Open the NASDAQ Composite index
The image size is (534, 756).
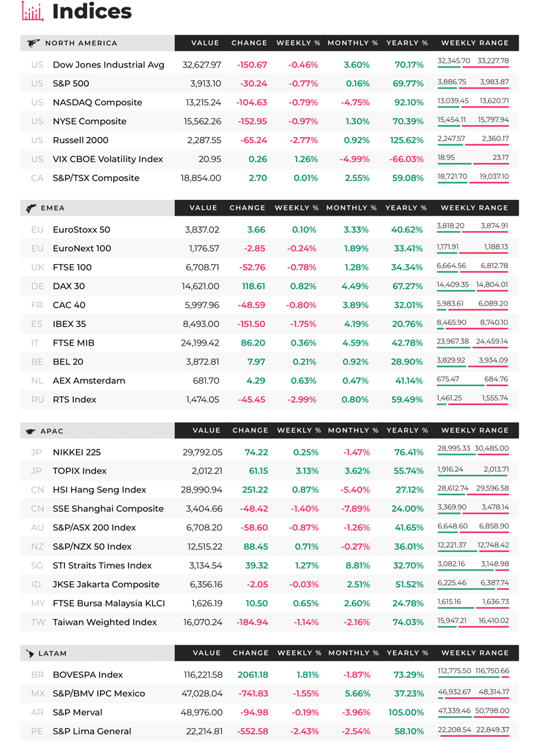click(x=97, y=102)
